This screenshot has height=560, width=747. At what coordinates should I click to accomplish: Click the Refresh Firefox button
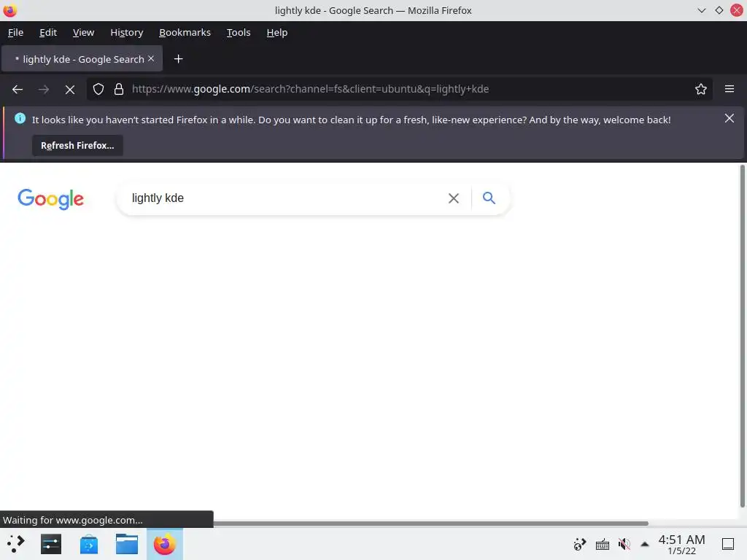[x=77, y=146]
